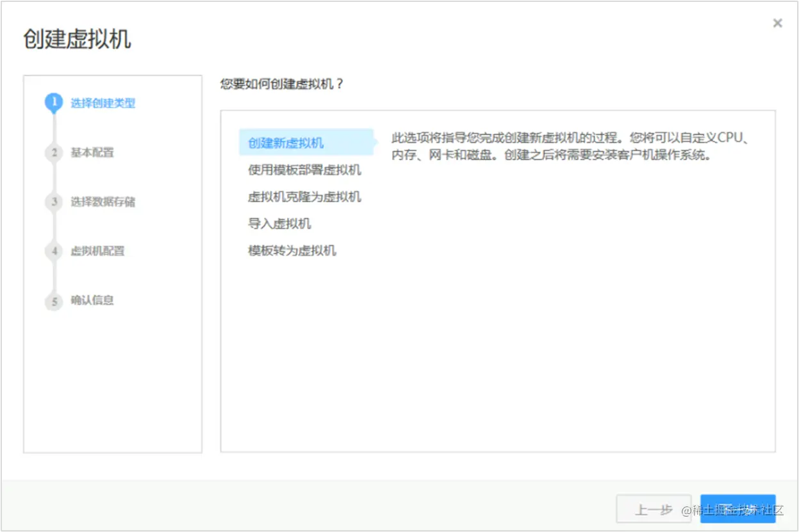Select 模板转为虚拟机 option

coord(292,250)
